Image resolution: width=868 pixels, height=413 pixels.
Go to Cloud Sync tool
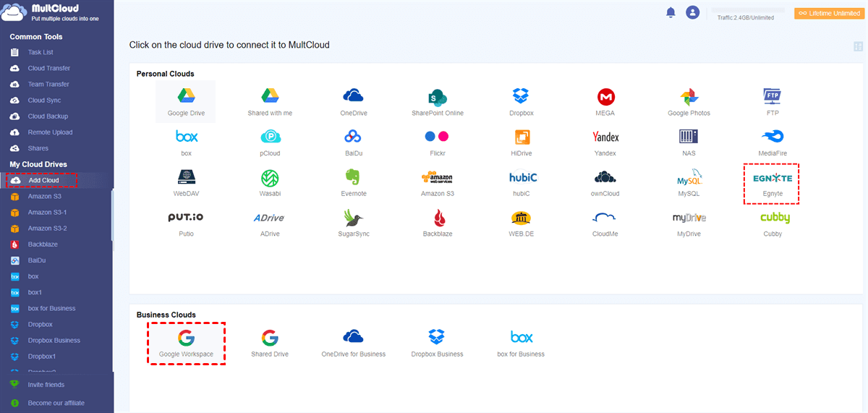[x=44, y=101]
